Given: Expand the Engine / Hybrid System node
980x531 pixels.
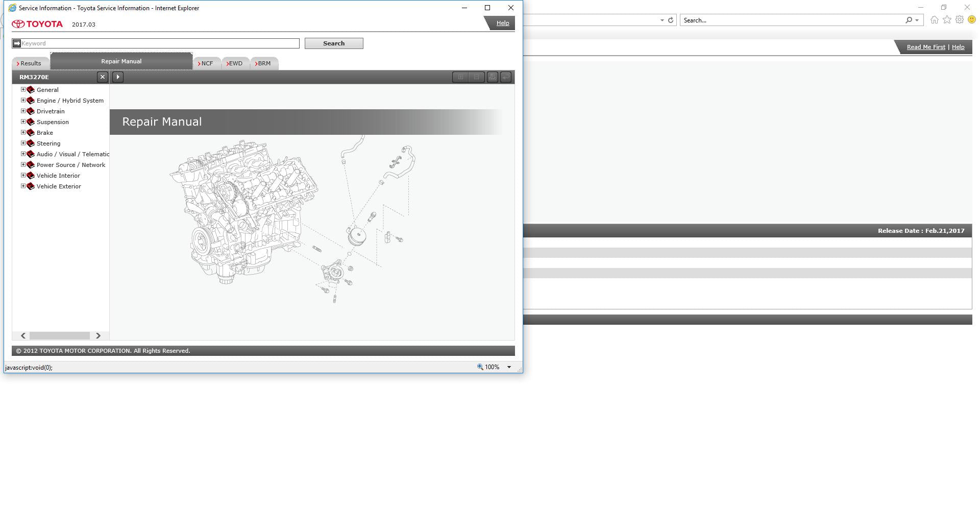Looking at the screenshot, I should tap(23, 101).
